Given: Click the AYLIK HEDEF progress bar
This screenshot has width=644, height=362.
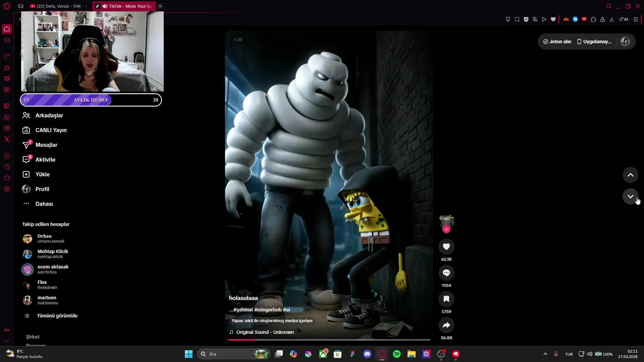Looking at the screenshot, I should tap(91, 100).
